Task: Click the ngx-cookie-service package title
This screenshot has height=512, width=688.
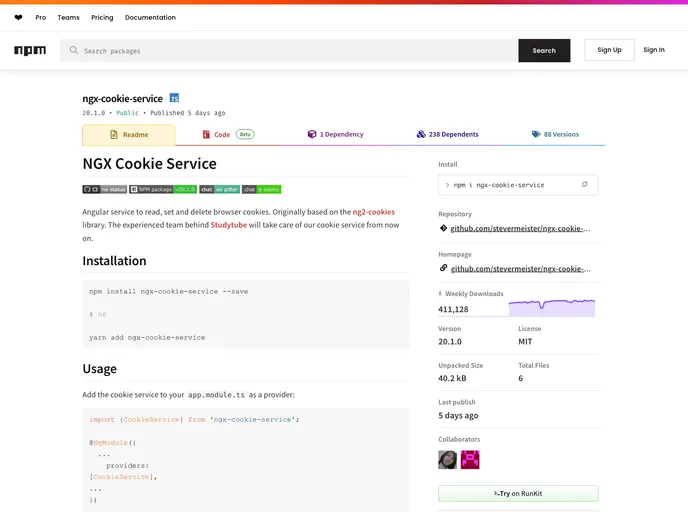Action: (x=122, y=98)
